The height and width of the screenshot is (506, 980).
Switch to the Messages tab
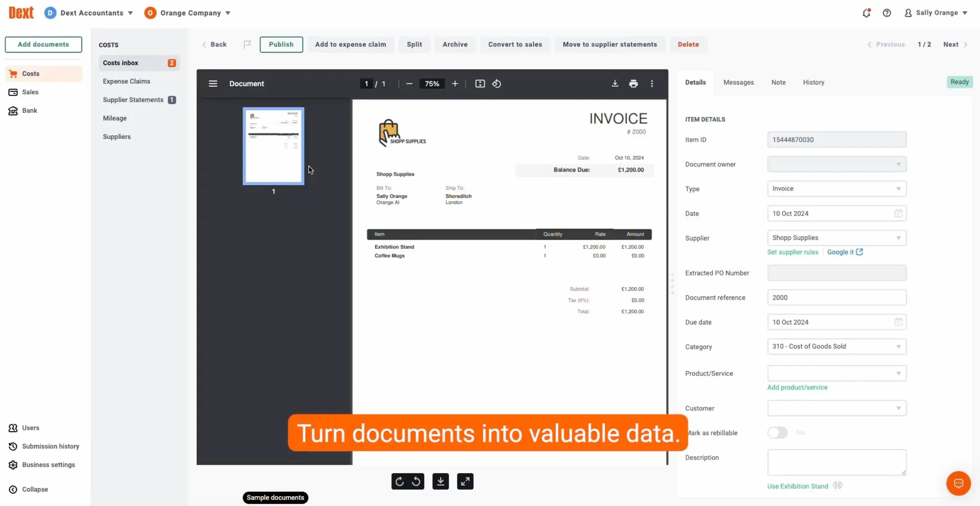click(738, 82)
